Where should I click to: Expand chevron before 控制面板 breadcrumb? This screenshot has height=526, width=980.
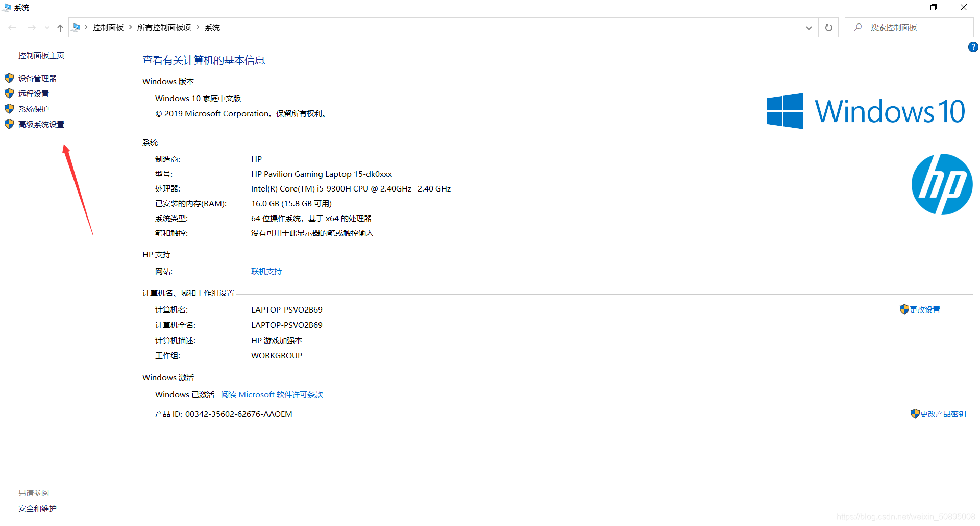click(86, 27)
